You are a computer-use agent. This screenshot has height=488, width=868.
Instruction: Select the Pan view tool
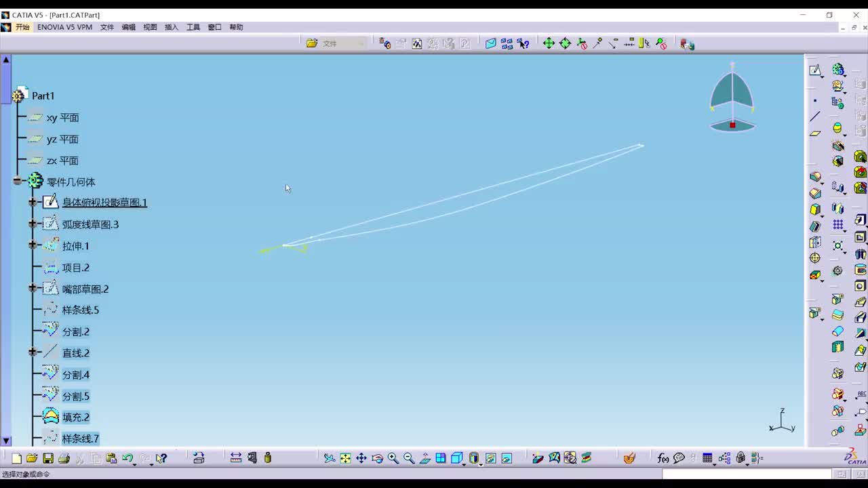pos(361,458)
